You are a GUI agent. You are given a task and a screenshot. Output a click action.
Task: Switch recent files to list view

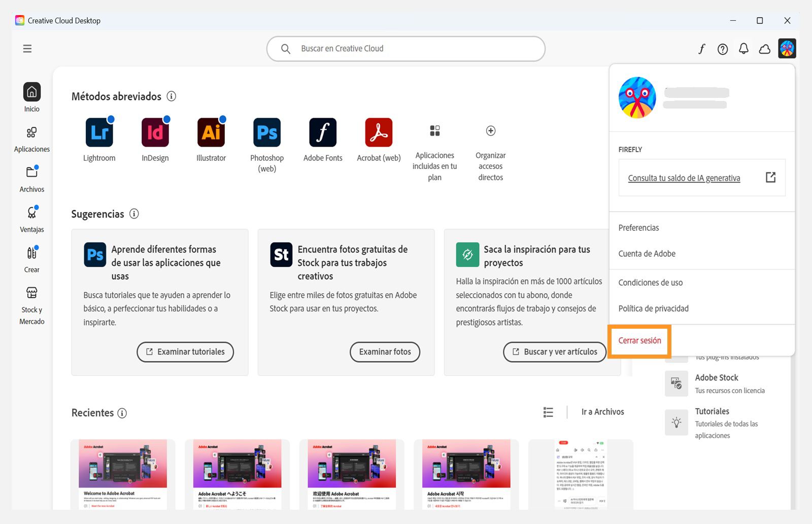(548, 412)
